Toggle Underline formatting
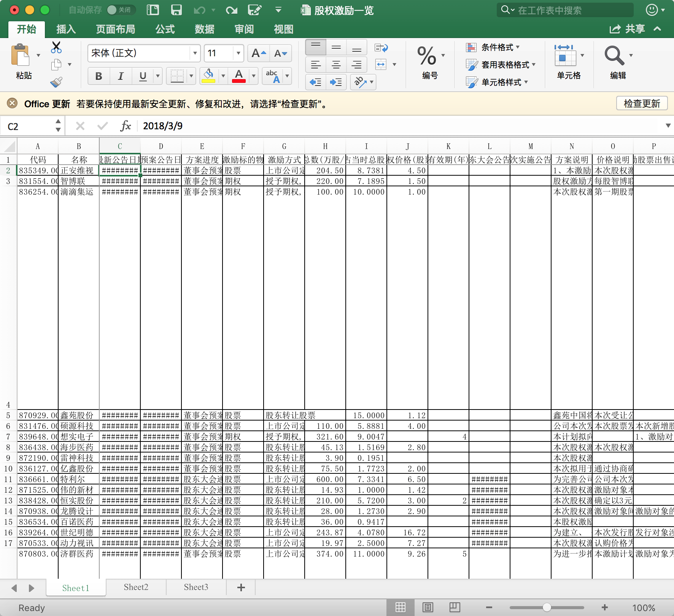The height and width of the screenshot is (616, 674). (143, 76)
